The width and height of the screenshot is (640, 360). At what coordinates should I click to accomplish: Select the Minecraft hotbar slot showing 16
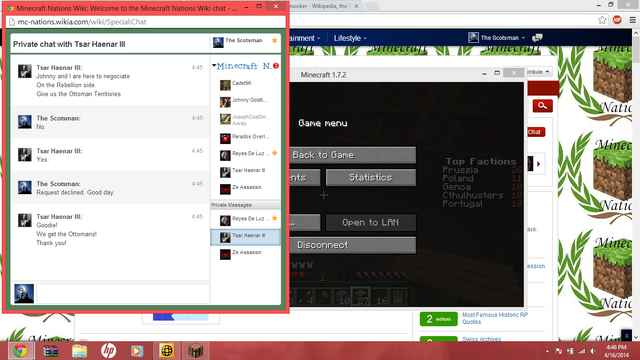[x=380, y=297]
